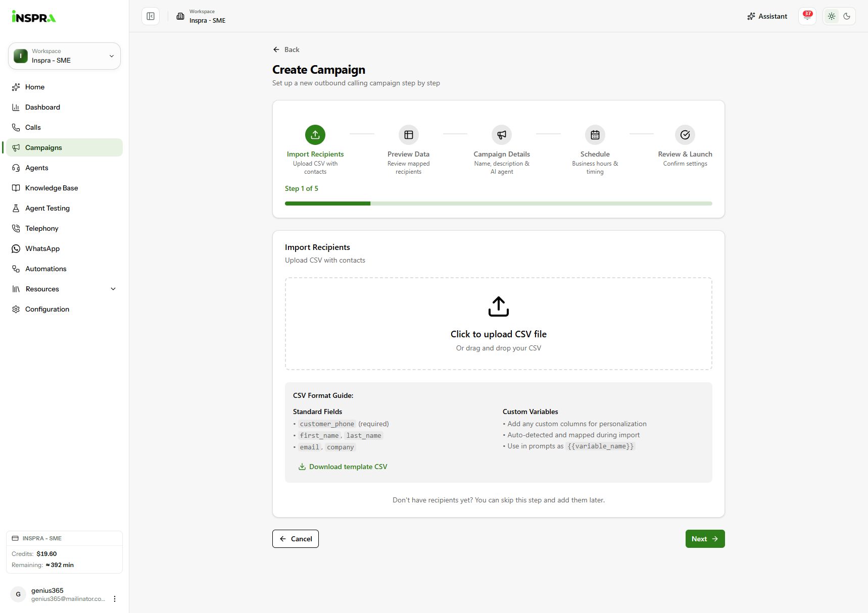Click the Remaining ≈392 min value

click(x=60, y=565)
